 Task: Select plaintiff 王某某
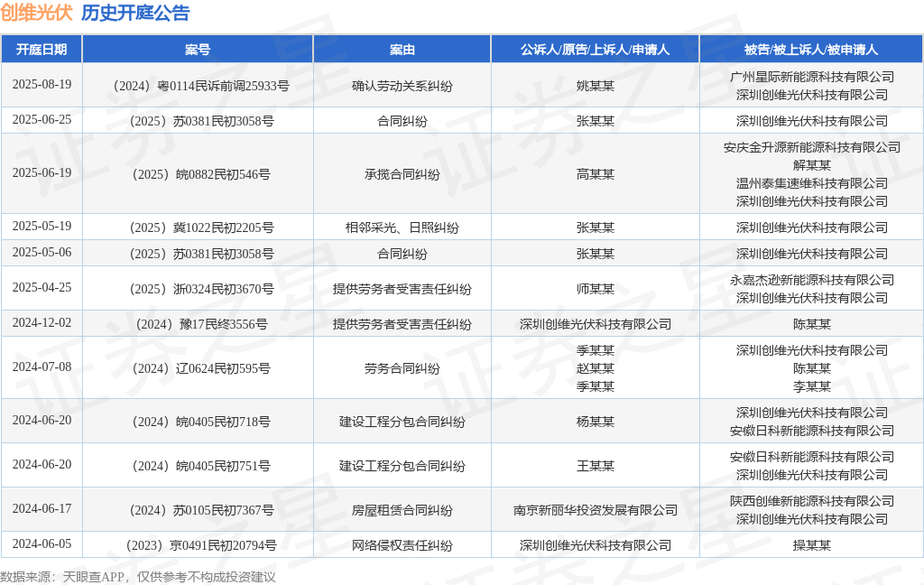(x=596, y=467)
